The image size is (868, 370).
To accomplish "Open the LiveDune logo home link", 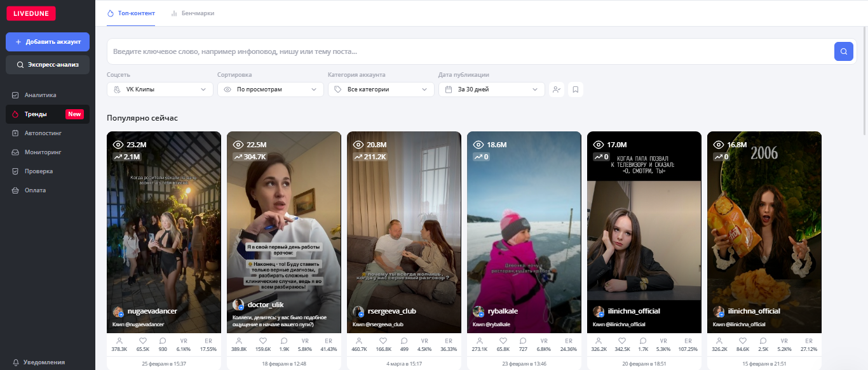I will coord(31,13).
